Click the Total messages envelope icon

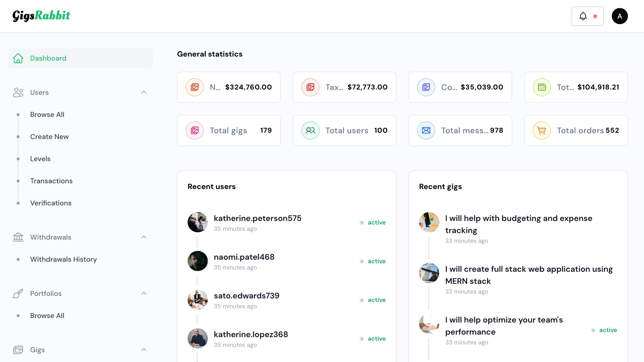pyautogui.click(x=426, y=130)
